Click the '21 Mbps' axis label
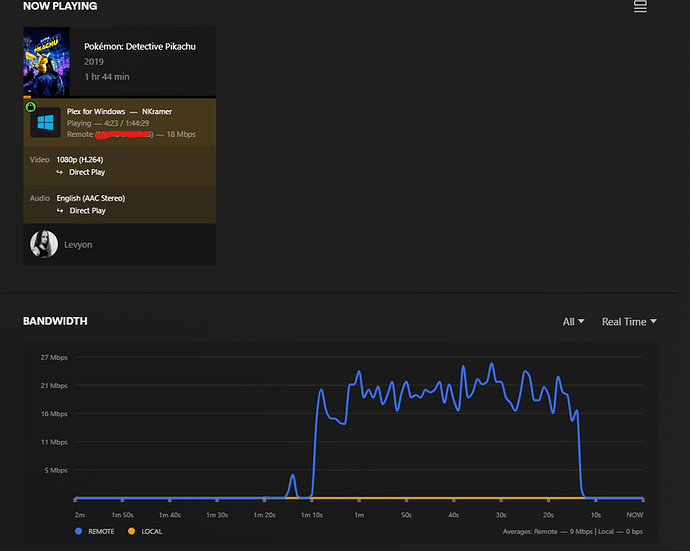This screenshot has height=551, width=690. (54, 386)
